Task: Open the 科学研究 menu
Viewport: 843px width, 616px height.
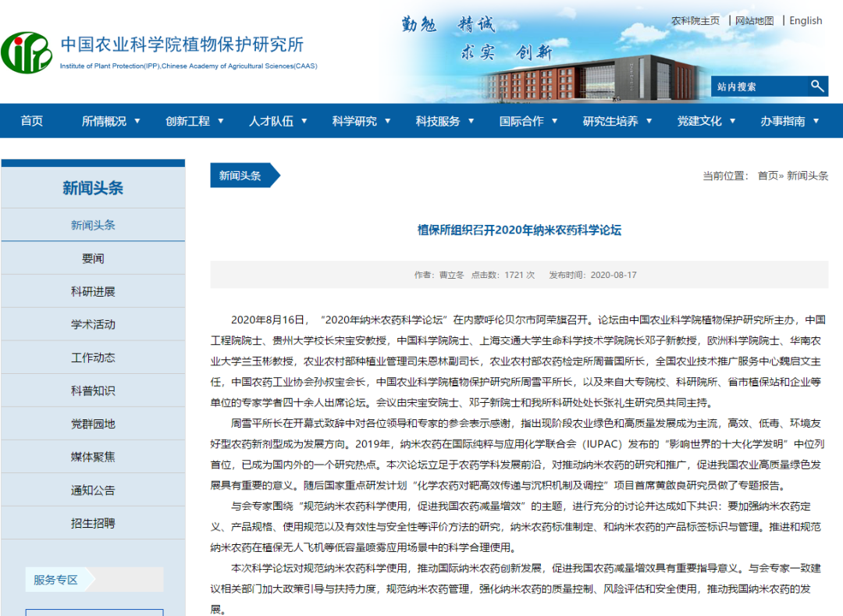Action: (354, 121)
